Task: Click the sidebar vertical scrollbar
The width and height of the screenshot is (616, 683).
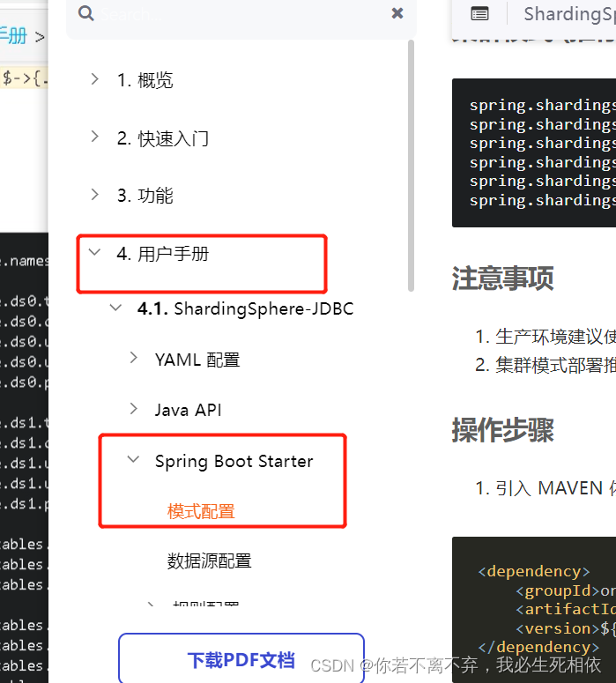Action: pos(411,166)
